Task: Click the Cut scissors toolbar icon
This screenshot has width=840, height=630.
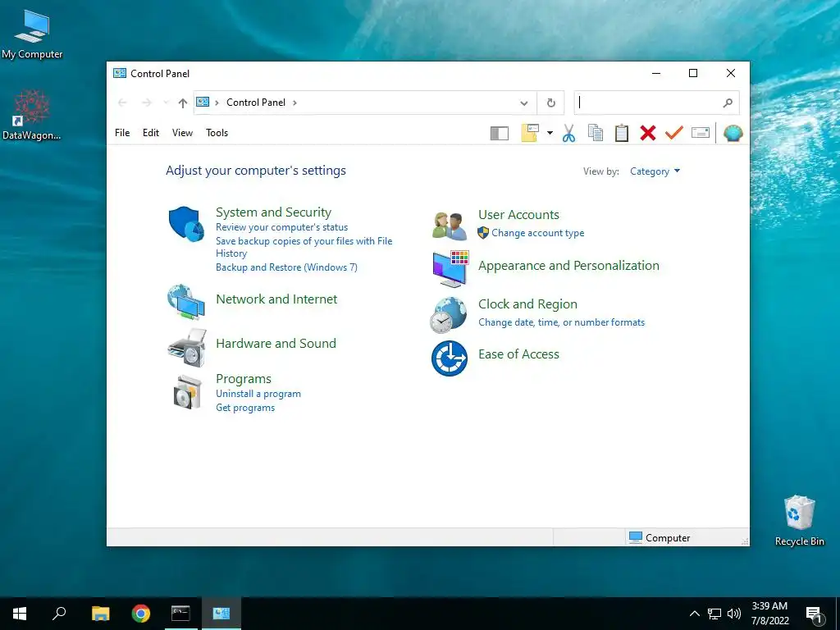Action: pos(569,133)
